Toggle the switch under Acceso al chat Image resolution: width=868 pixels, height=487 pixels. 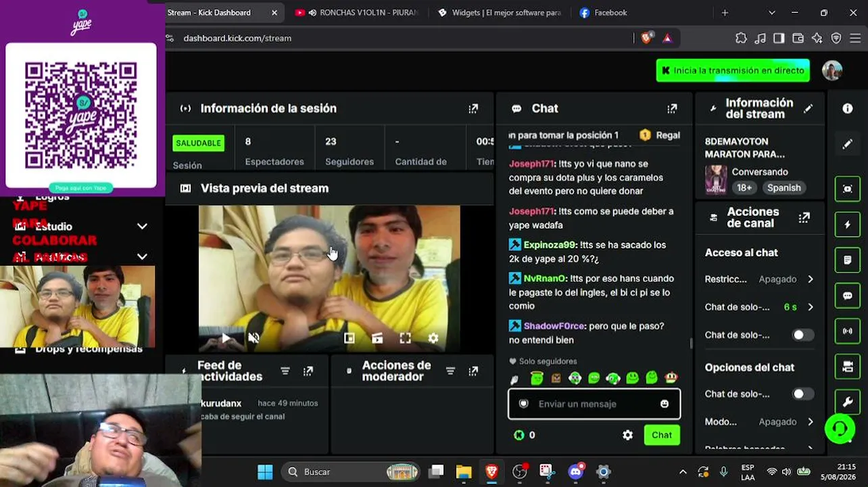[802, 335]
